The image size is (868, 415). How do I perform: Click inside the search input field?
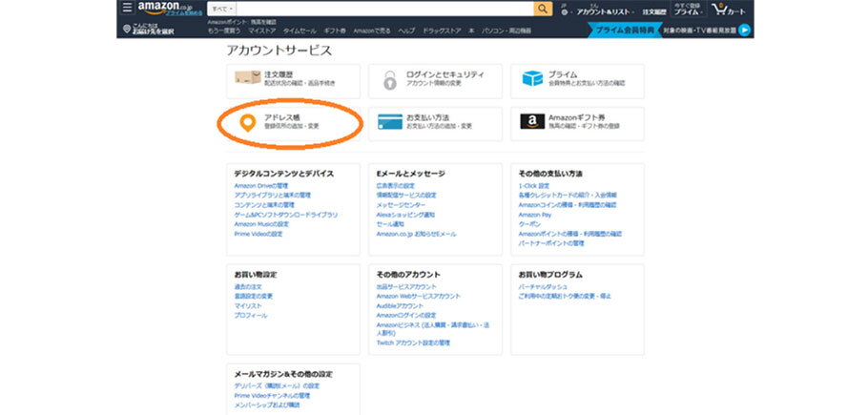[384, 9]
